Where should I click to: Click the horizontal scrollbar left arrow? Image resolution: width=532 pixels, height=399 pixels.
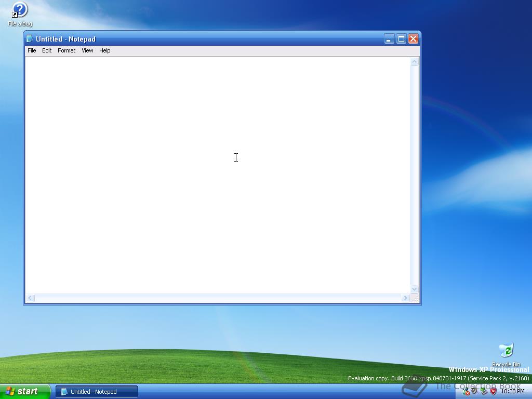pyautogui.click(x=30, y=298)
